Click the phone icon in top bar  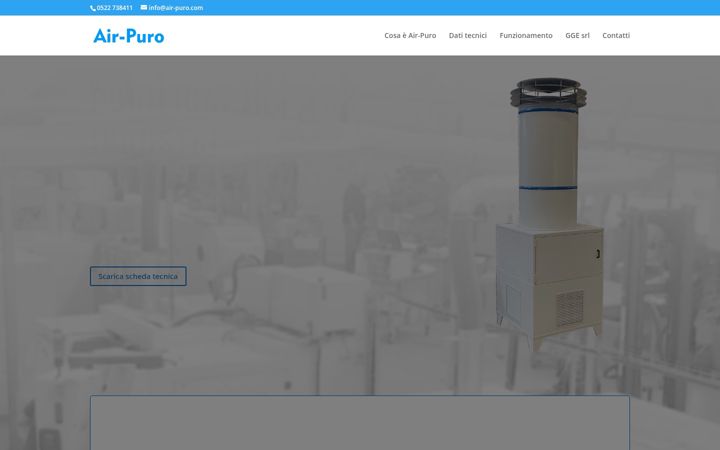93,8
